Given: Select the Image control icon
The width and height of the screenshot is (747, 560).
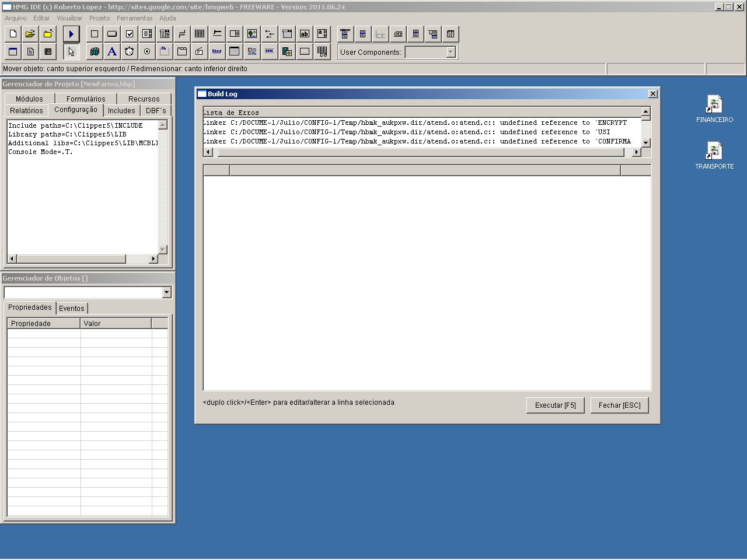Looking at the screenshot, I should (x=252, y=34).
